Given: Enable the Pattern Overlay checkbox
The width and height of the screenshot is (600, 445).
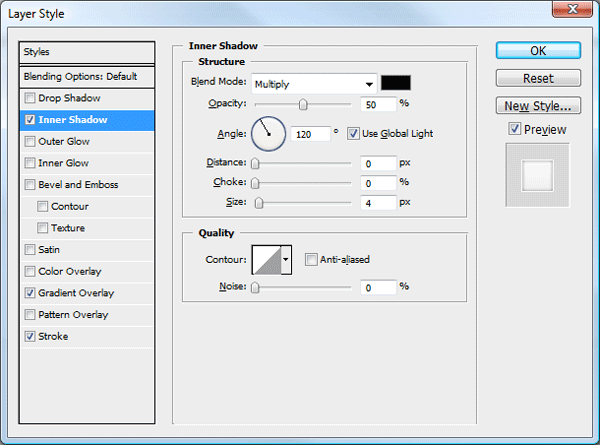Looking at the screenshot, I should (29, 315).
